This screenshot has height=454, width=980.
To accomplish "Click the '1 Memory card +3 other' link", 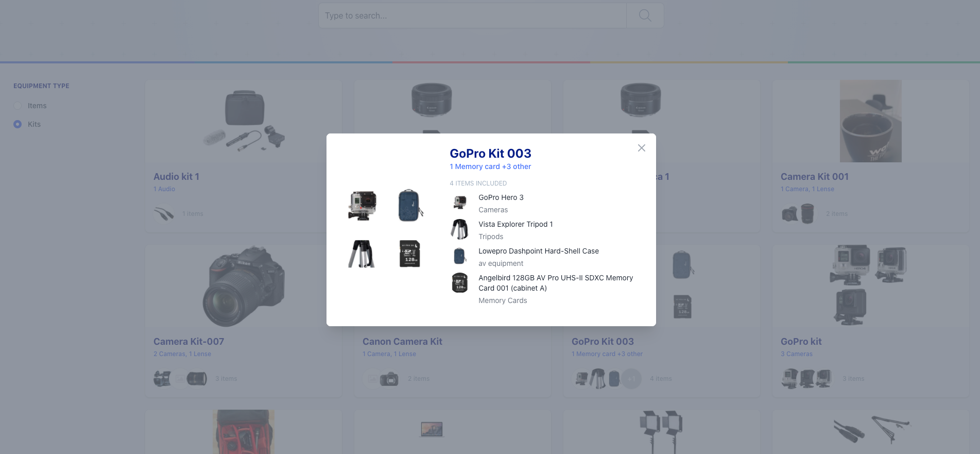I will [x=490, y=166].
